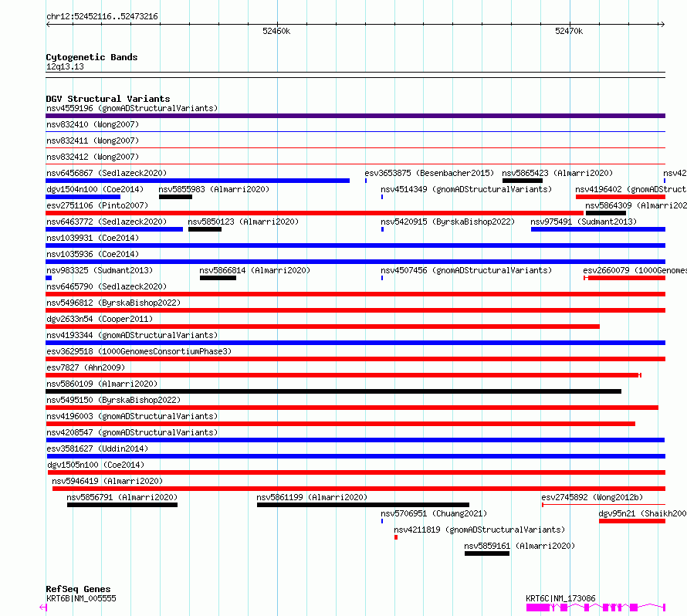Click the nsv4559196 gnomAD purple variant bar
Viewport: 687px width, 616px height.
tap(355, 116)
